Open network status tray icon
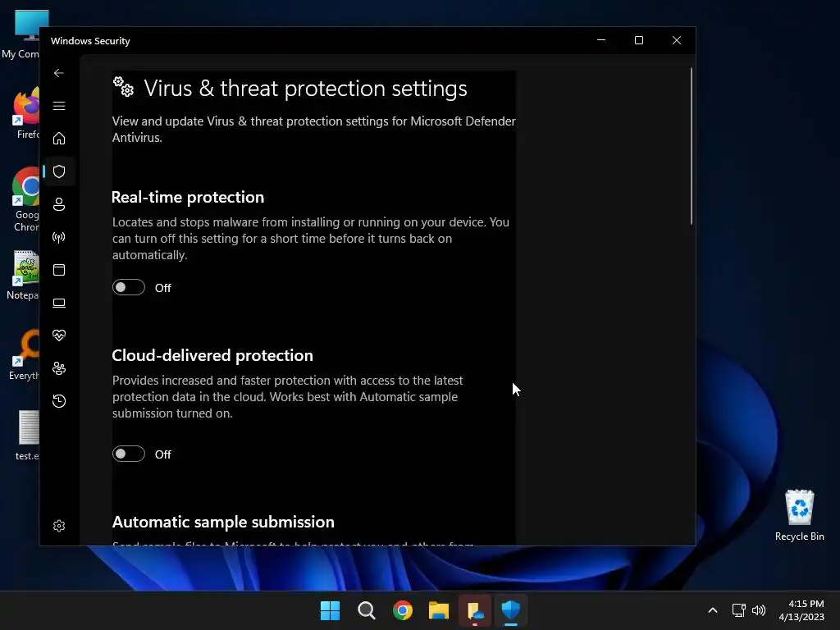Screen dimensions: 840x630 point(739,610)
